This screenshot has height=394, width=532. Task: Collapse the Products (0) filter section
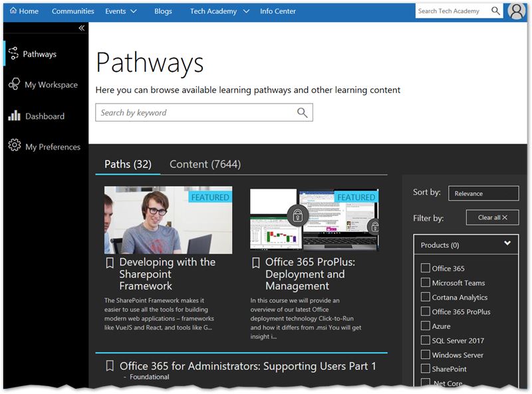(507, 243)
